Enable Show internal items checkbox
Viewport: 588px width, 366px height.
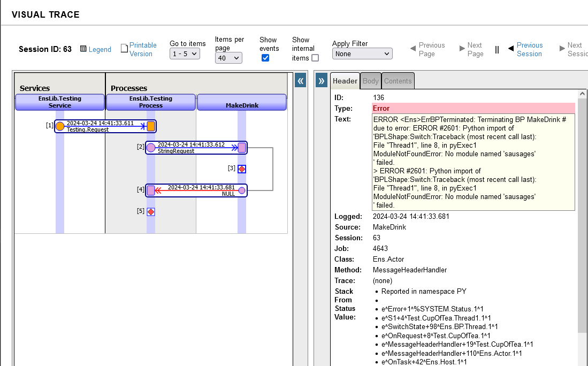[315, 58]
